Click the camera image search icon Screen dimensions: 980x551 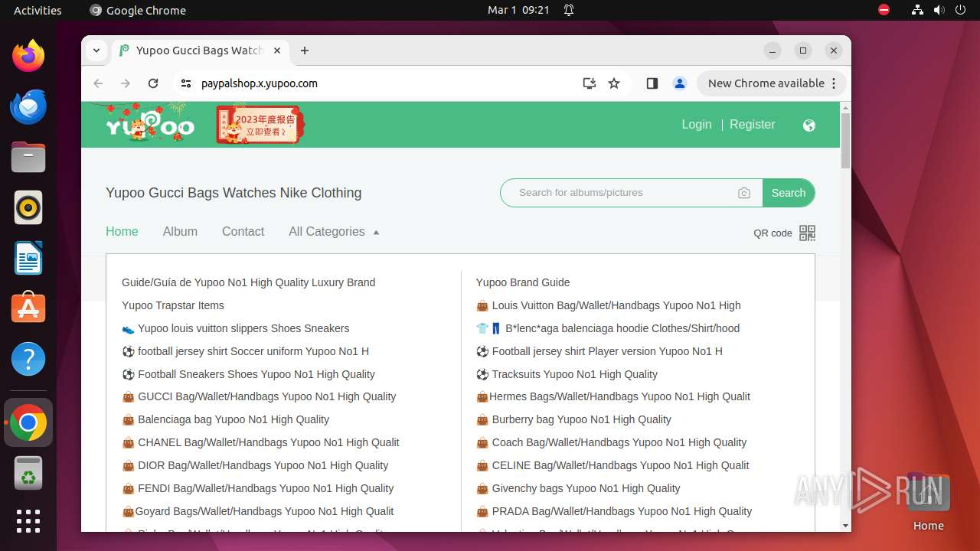click(744, 193)
